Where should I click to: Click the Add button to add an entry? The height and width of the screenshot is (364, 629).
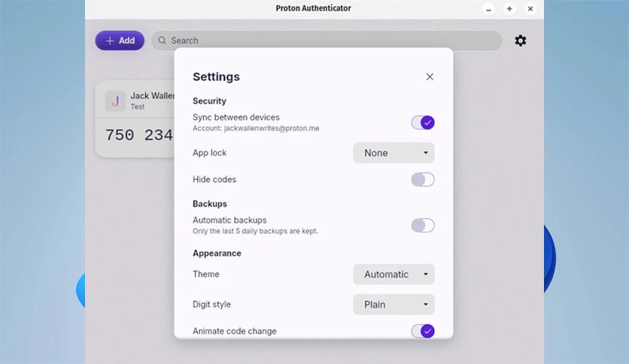coord(120,41)
